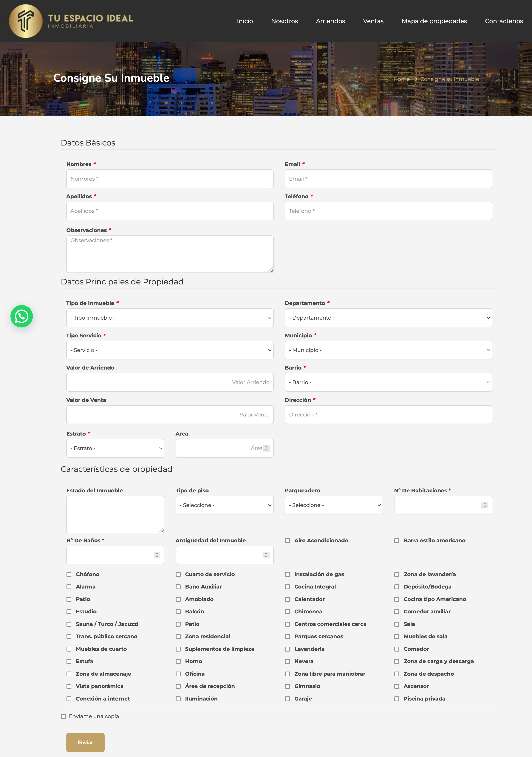
Task: Click into the Nombres text field
Action: tap(170, 179)
